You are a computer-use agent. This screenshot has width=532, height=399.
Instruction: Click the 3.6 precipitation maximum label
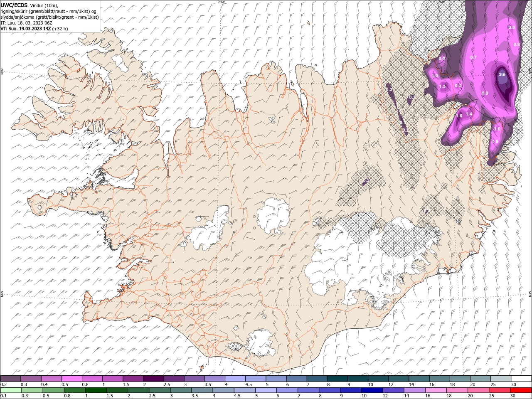pos(502,74)
